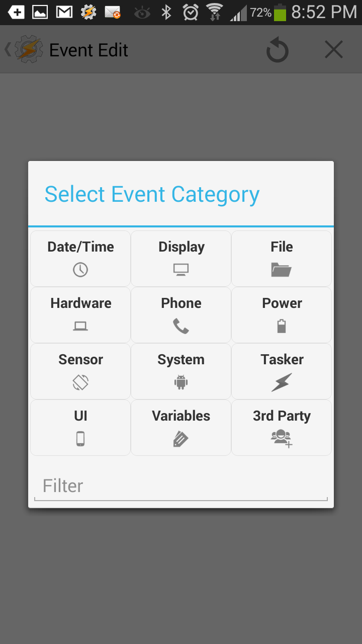The height and width of the screenshot is (644, 362).
Task: Choose the Power battery category
Action: point(282,315)
